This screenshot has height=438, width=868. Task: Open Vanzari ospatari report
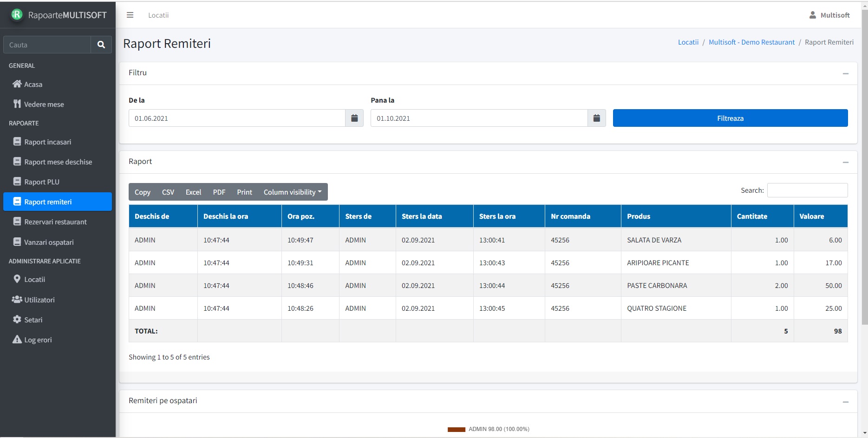pyautogui.click(x=49, y=242)
